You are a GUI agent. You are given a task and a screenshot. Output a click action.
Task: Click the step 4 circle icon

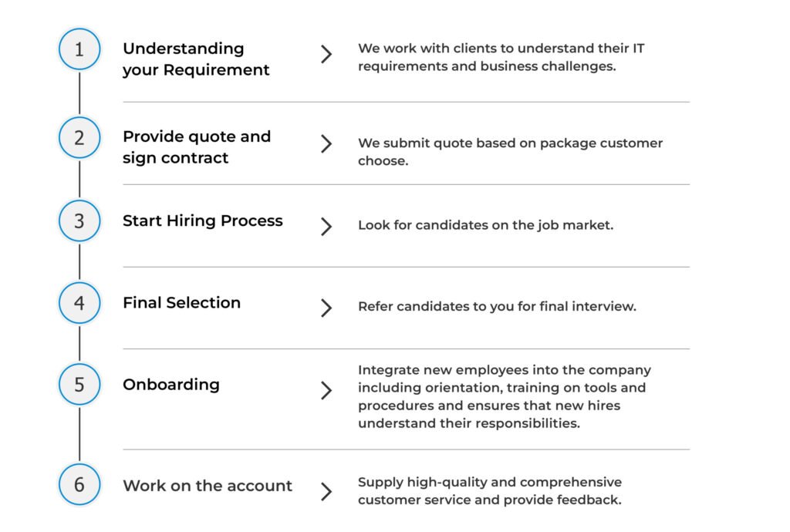coord(79,303)
